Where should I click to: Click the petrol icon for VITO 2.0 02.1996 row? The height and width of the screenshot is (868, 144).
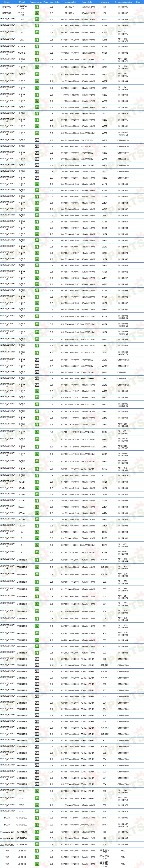coord(37,791)
